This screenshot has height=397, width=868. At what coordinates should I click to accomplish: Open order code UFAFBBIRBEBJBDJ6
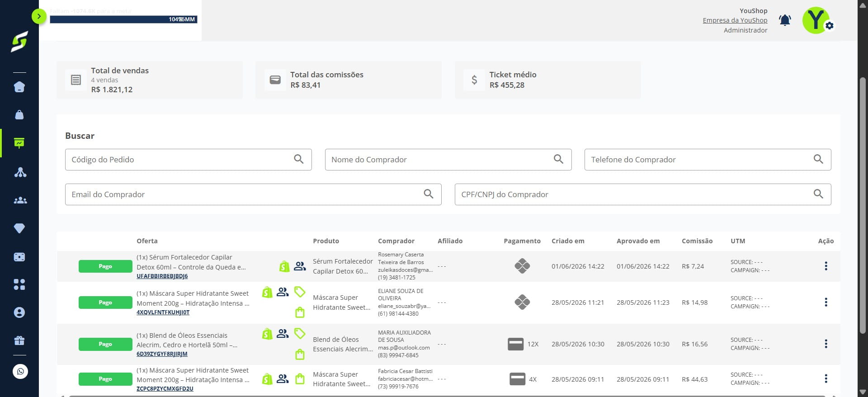pos(162,276)
